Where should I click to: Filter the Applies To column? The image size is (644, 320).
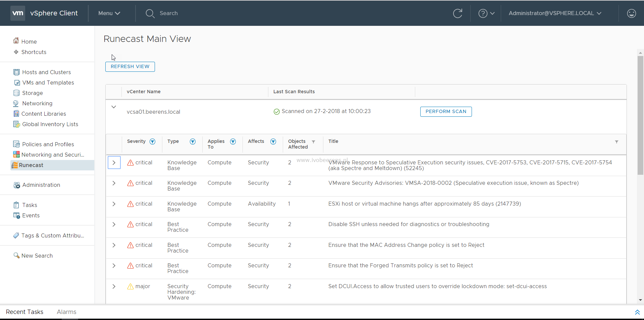click(233, 142)
